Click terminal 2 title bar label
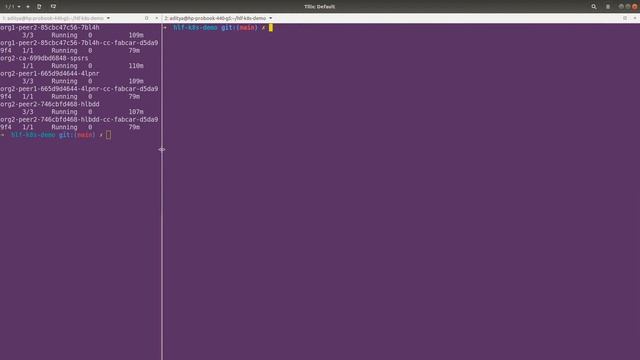Viewport: 640px width, 360px height. 216,18
